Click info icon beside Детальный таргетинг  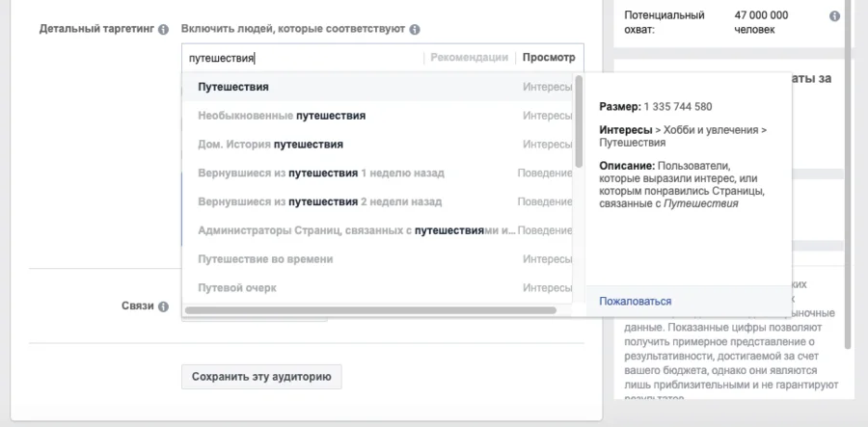click(x=163, y=30)
